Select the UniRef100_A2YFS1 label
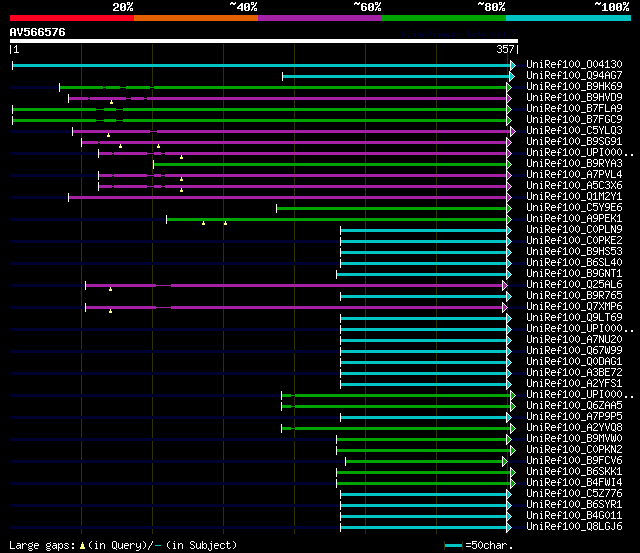The image size is (640, 553). (x=574, y=384)
